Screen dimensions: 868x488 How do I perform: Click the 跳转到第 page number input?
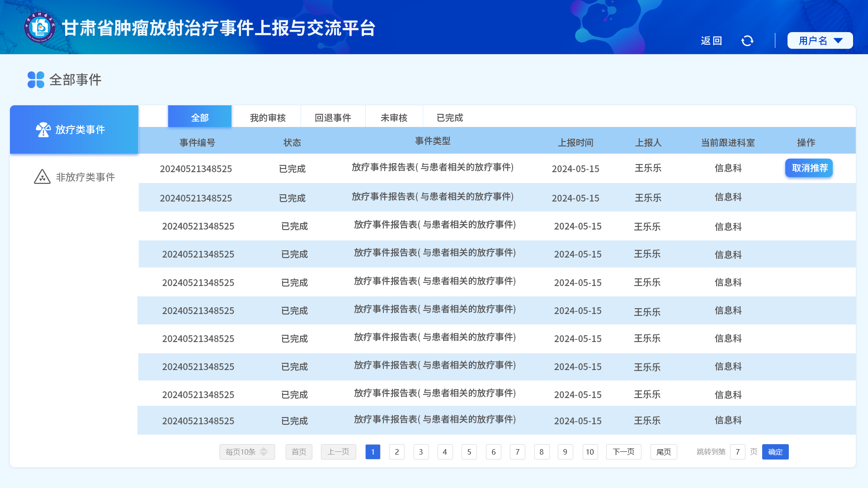click(x=738, y=452)
